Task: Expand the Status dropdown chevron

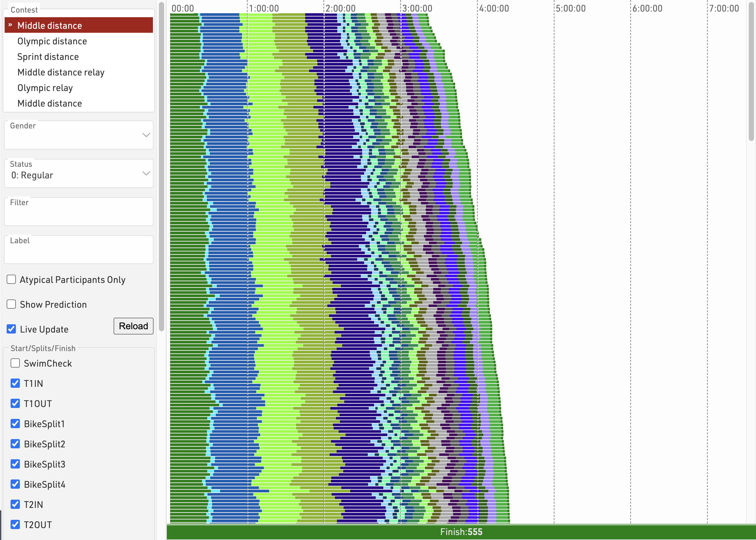Action: [x=146, y=174]
